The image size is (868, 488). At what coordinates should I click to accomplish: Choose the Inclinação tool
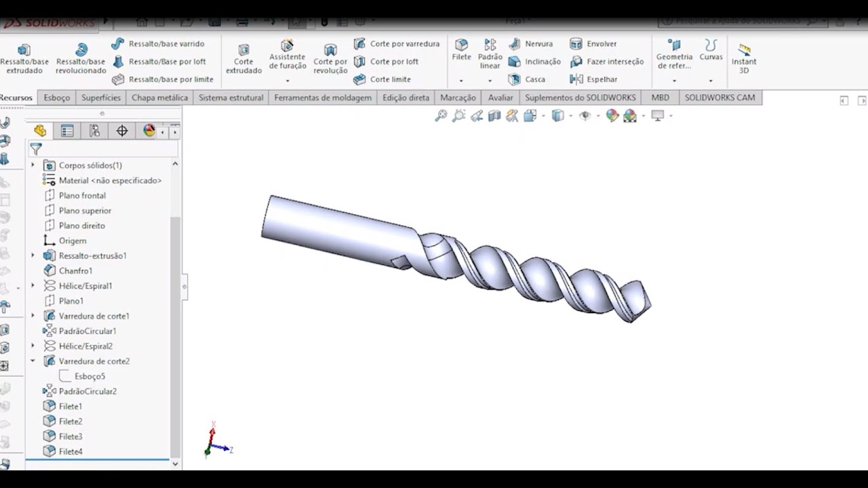coord(534,62)
